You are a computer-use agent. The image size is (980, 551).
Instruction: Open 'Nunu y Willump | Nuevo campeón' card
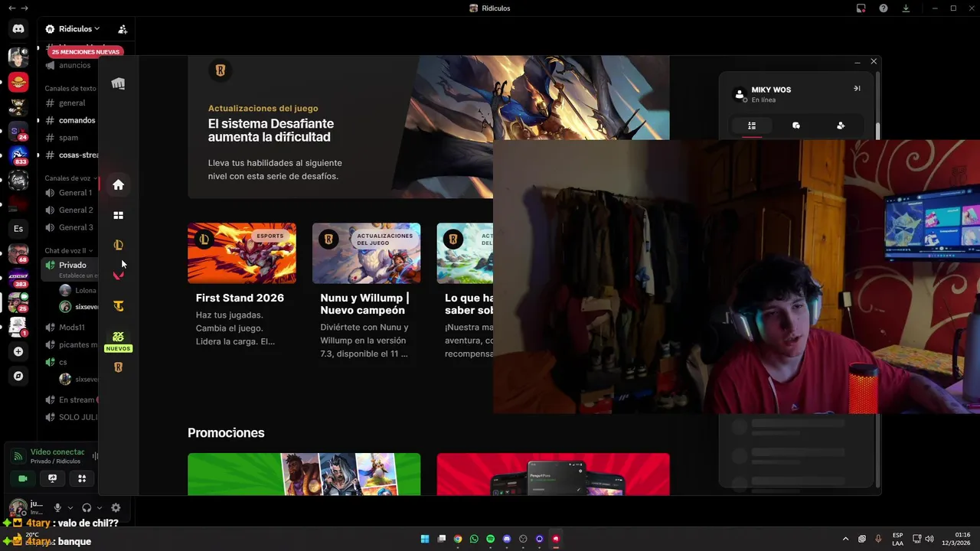366,292
